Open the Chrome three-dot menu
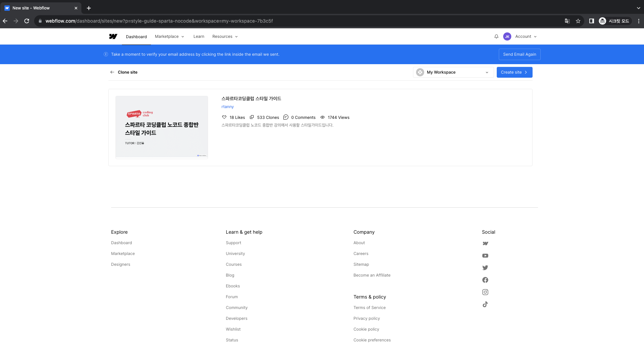Viewport: 644px width, 360px height. pos(639,21)
